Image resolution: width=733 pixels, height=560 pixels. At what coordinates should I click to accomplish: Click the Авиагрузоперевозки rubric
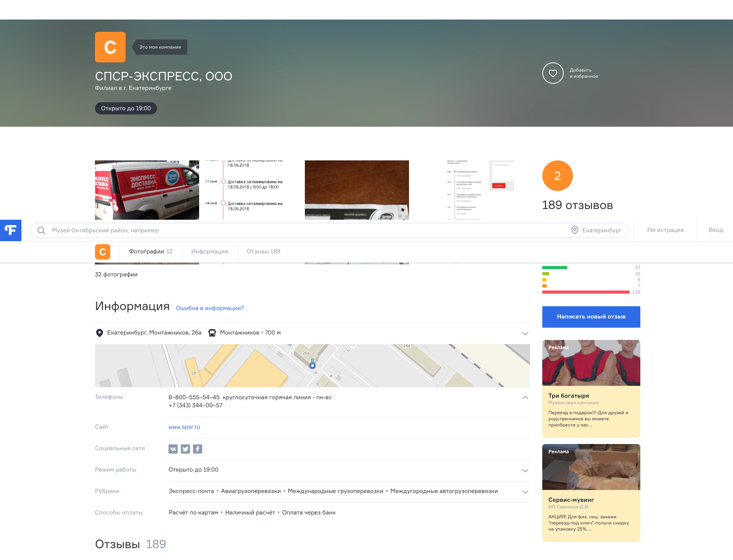coord(251,491)
